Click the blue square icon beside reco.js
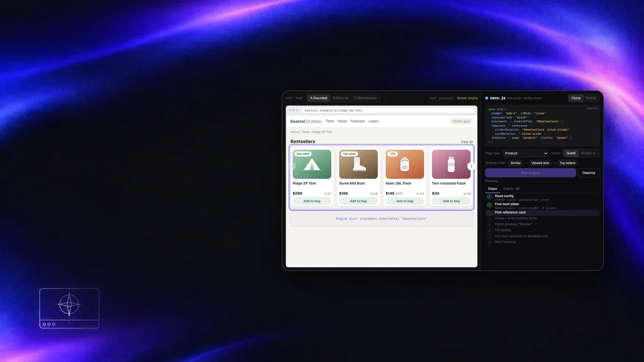The width and height of the screenshot is (644, 362). (x=487, y=98)
